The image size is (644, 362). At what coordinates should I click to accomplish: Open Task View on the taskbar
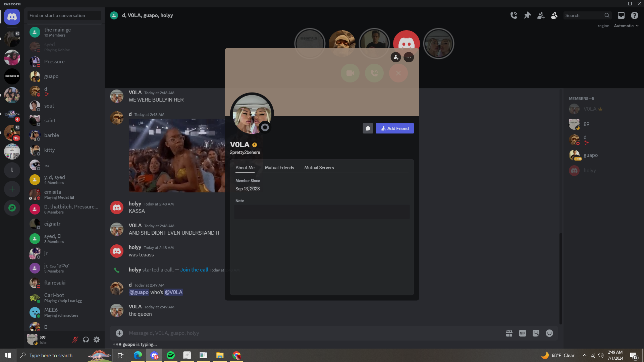[x=121, y=355]
